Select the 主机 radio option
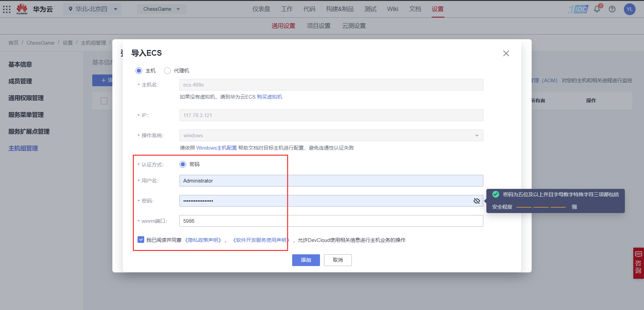The image size is (644, 310). click(x=139, y=71)
